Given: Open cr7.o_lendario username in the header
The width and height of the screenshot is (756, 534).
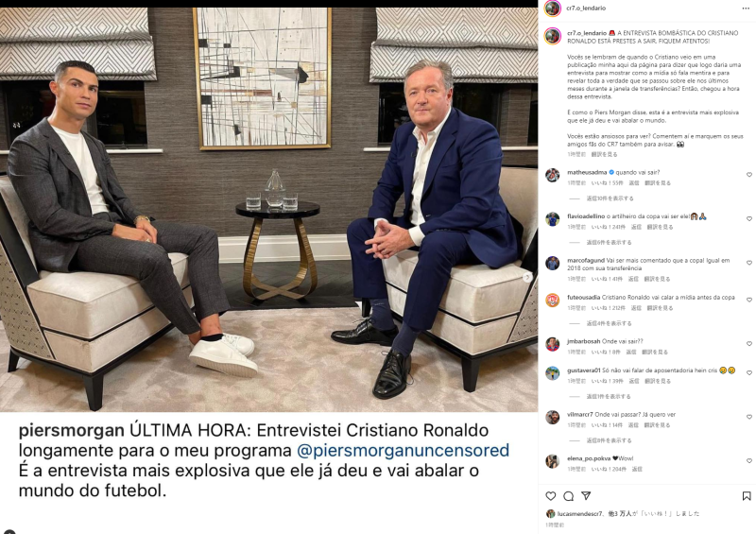Looking at the screenshot, I should coord(586,9).
